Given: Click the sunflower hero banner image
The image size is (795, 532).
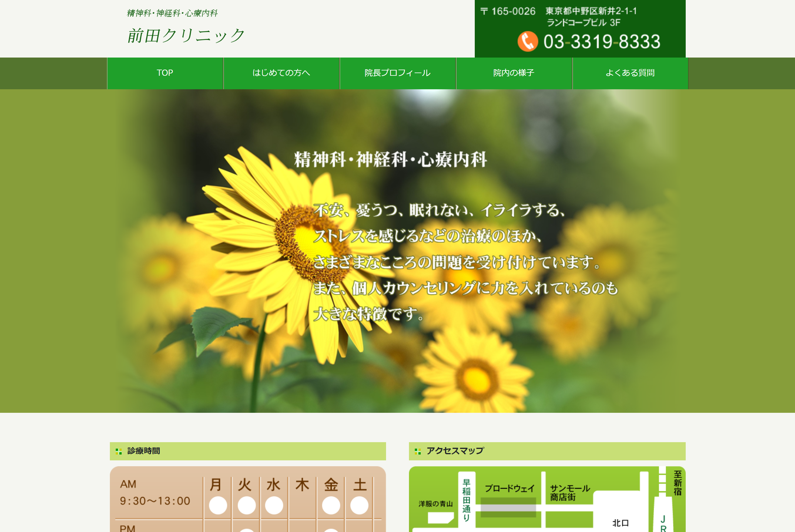Looking at the screenshot, I should [397, 251].
